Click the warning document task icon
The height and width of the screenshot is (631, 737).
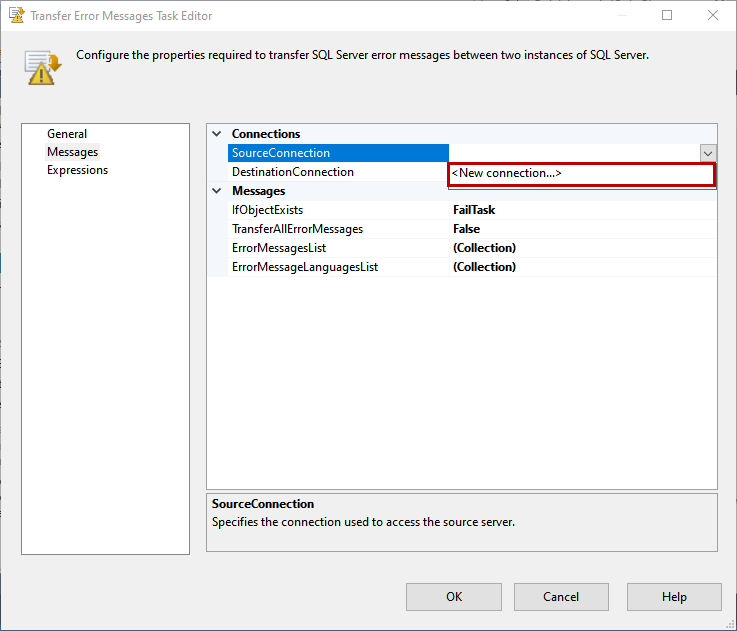[x=44, y=66]
